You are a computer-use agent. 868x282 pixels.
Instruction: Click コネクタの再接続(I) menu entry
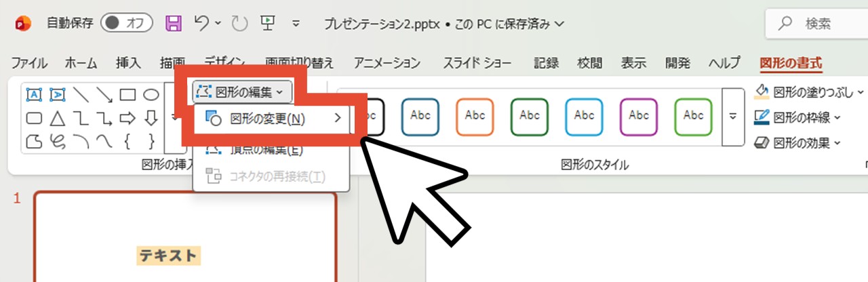(271, 176)
